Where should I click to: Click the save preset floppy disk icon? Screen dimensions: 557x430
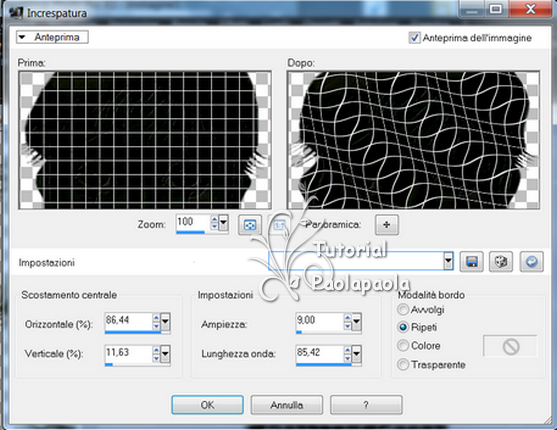[x=471, y=262]
